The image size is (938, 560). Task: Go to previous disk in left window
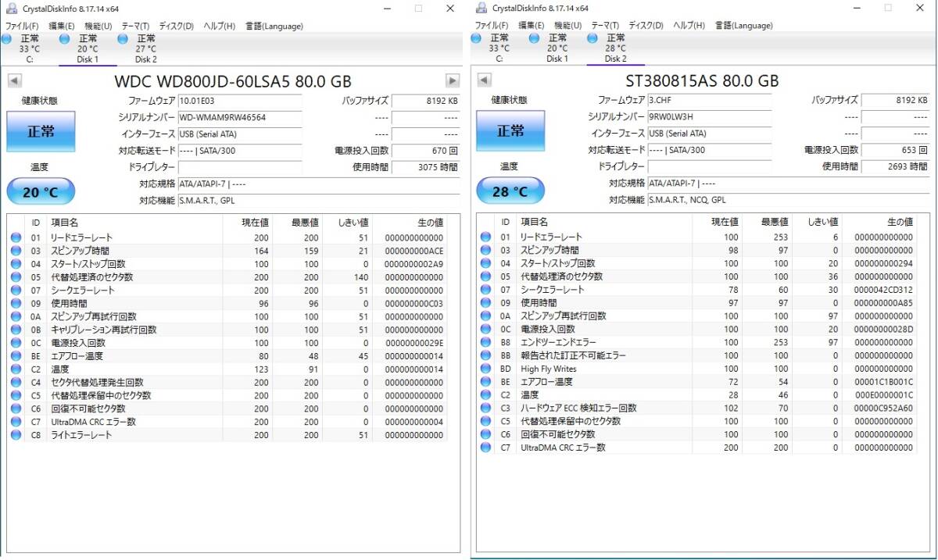pyautogui.click(x=15, y=80)
